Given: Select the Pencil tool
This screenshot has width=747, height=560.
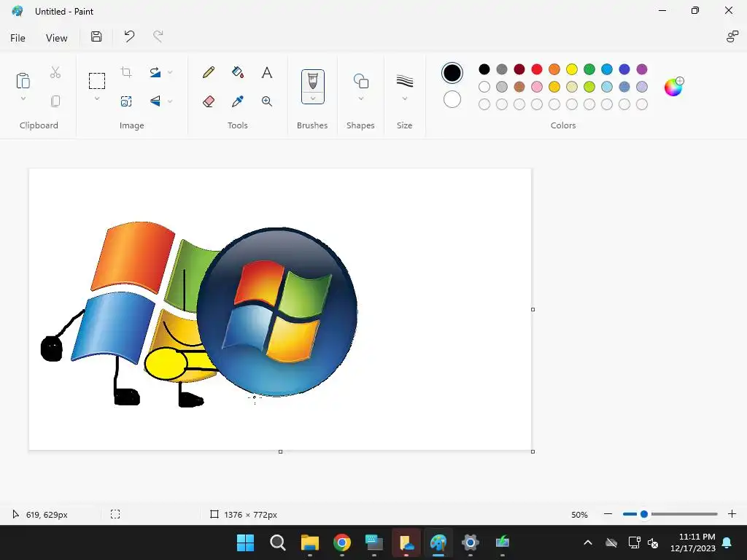Looking at the screenshot, I should (209, 72).
